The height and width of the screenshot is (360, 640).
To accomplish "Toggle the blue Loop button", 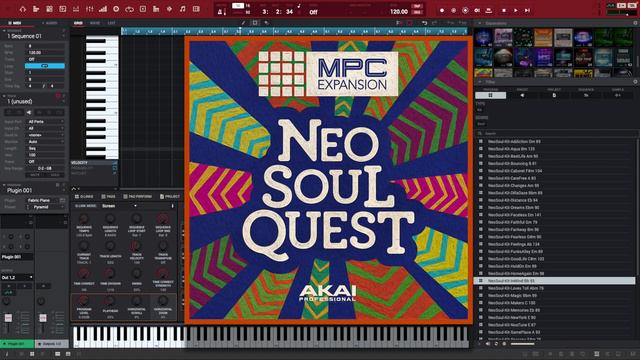I will (44, 66).
